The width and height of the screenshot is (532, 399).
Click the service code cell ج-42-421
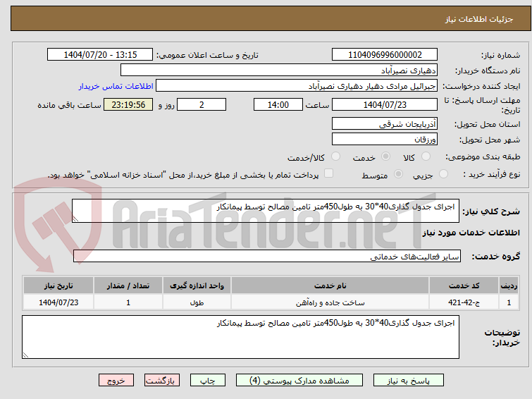[x=464, y=302]
